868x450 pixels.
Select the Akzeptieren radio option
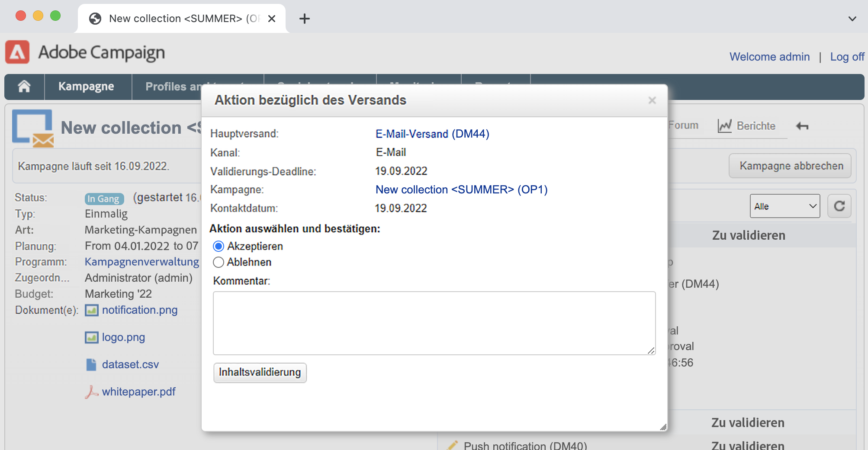point(219,246)
